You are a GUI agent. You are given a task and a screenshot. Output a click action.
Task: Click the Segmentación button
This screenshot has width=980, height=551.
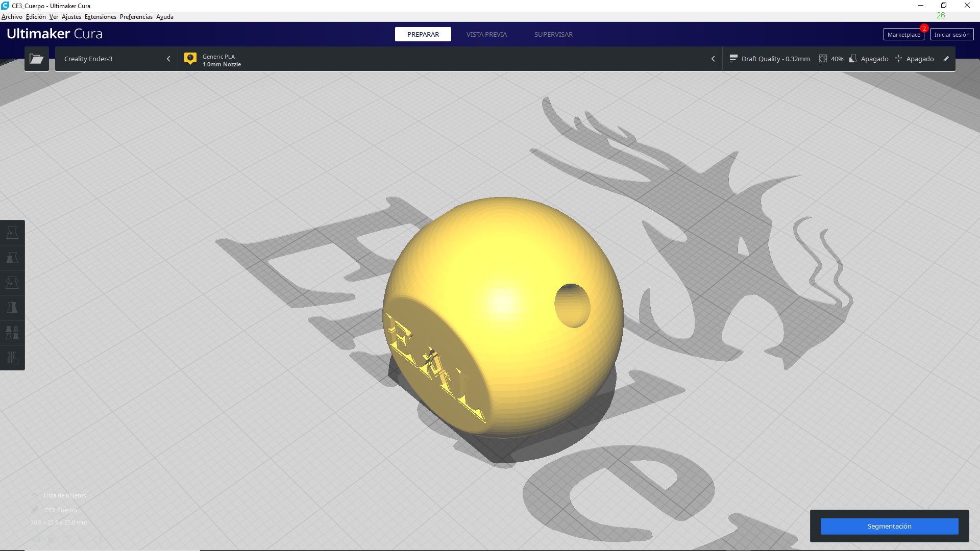click(889, 526)
